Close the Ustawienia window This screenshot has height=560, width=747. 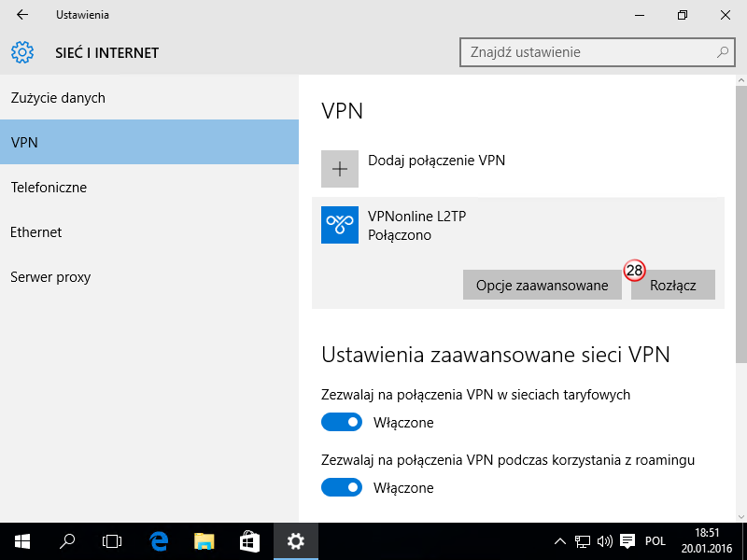726,15
